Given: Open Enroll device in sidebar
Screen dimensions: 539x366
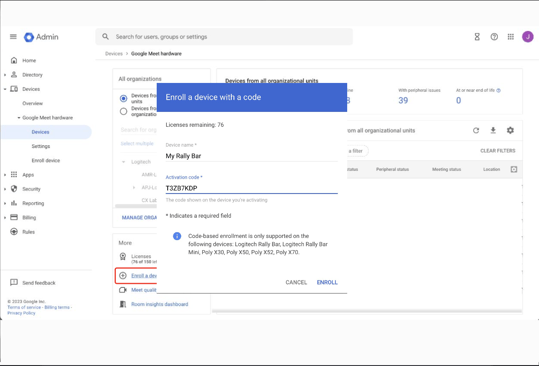Looking at the screenshot, I should tap(46, 160).
